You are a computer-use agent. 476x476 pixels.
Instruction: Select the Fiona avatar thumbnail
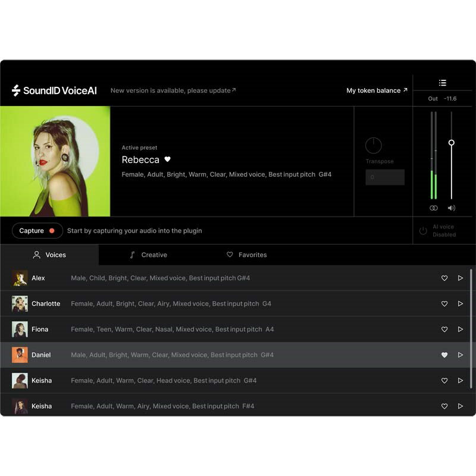(20, 330)
